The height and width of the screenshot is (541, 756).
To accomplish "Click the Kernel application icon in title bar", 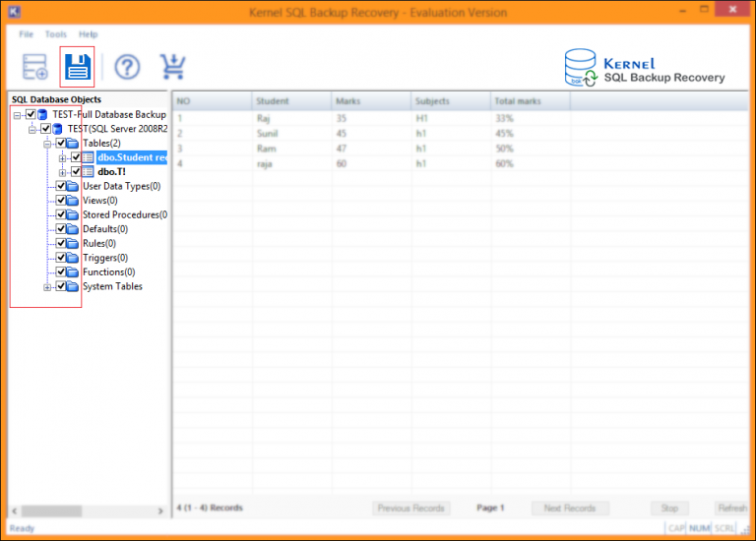I will pos(15,11).
